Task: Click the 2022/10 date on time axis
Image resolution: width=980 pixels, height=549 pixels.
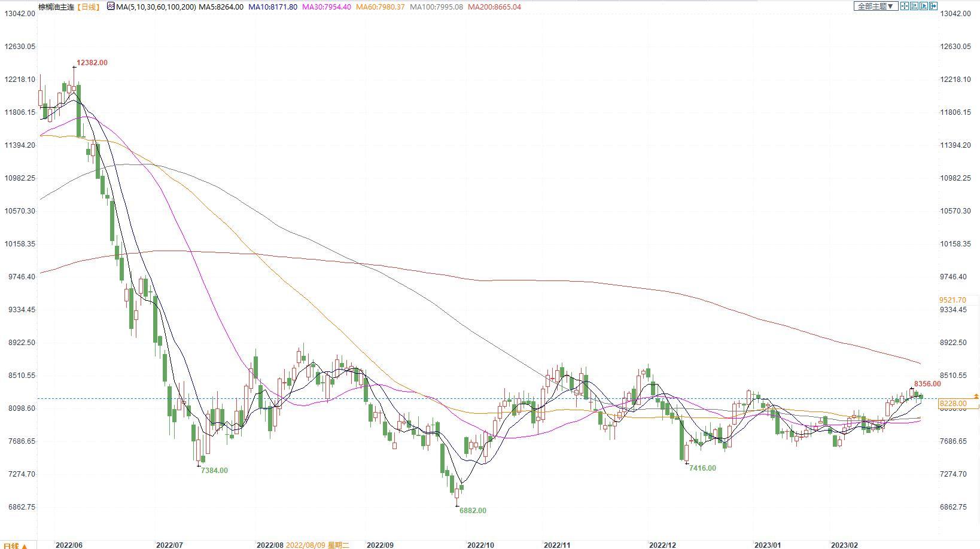Action: pyautogui.click(x=480, y=545)
